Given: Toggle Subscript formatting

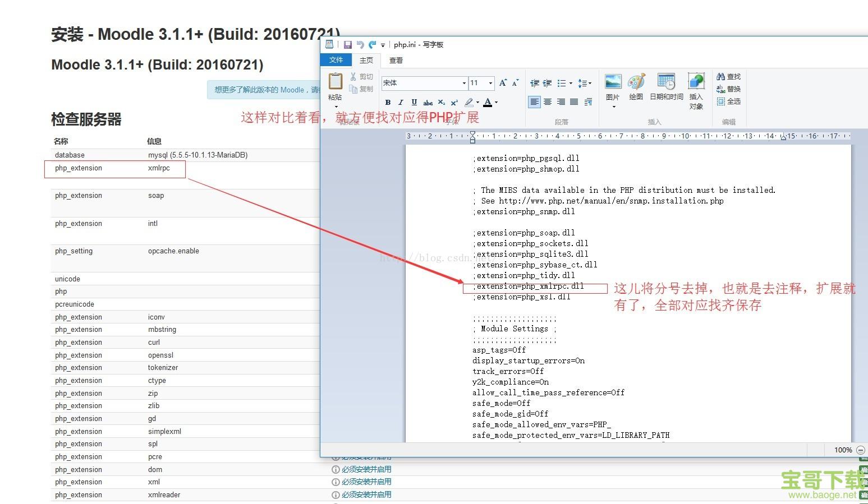Looking at the screenshot, I should 442,102.
